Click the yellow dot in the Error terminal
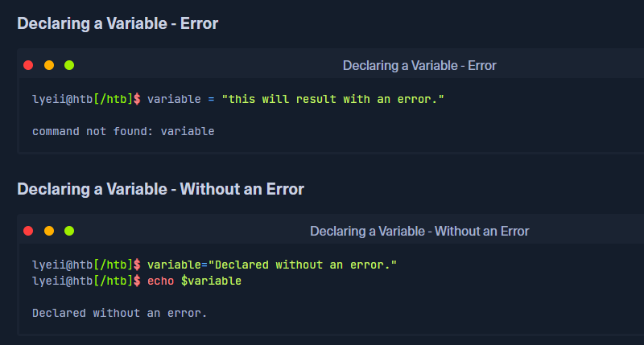This screenshot has height=345, width=644. pyautogui.click(x=48, y=65)
